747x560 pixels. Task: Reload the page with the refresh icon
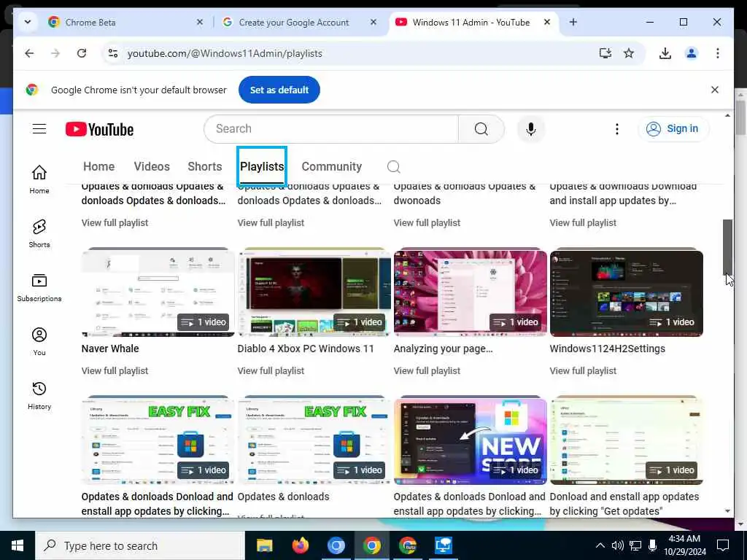[x=82, y=53]
